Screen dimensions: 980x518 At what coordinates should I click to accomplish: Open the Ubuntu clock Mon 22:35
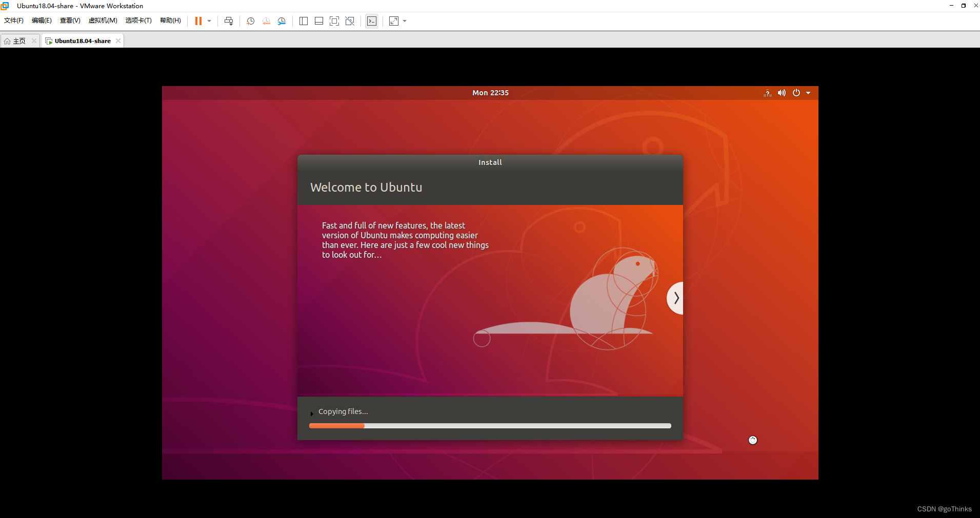(x=490, y=93)
